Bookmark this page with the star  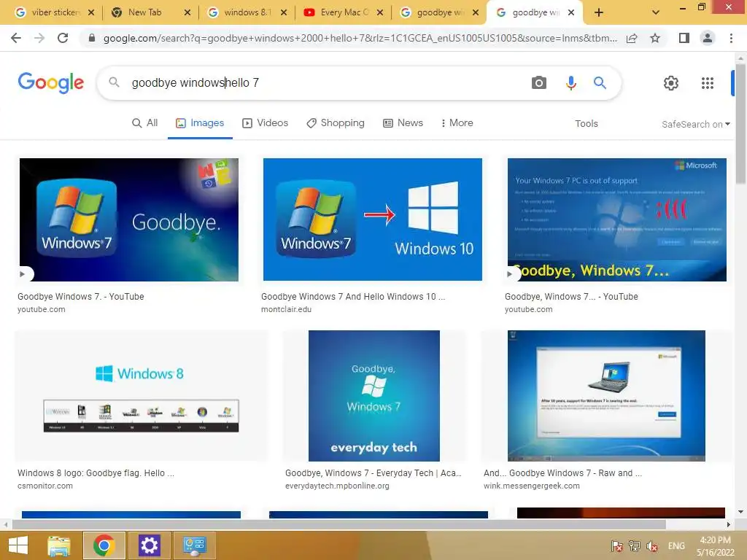coord(655,38)
